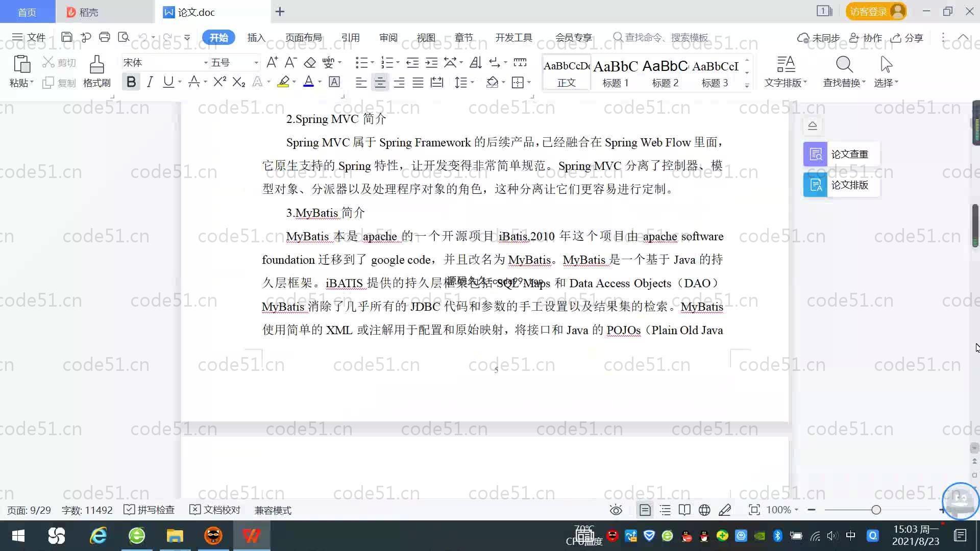Toggle right text alignment
The image size is (980, 551).
coord(399,82)
